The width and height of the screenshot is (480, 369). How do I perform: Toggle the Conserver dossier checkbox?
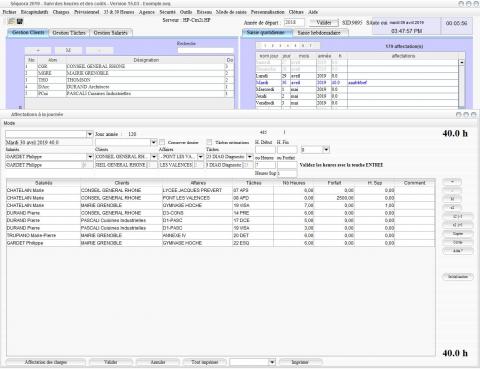pyautogui.click(x=162, y=142)
